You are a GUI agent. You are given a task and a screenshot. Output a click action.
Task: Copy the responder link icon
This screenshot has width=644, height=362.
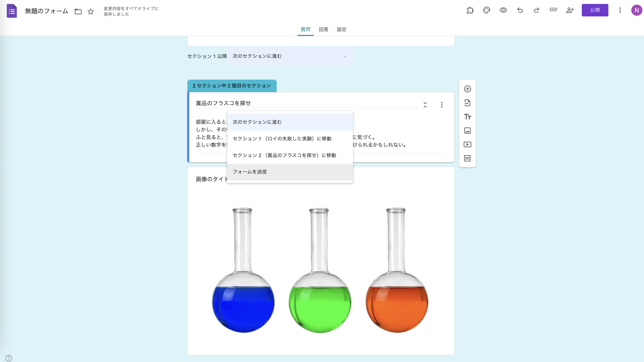(553, 10)
